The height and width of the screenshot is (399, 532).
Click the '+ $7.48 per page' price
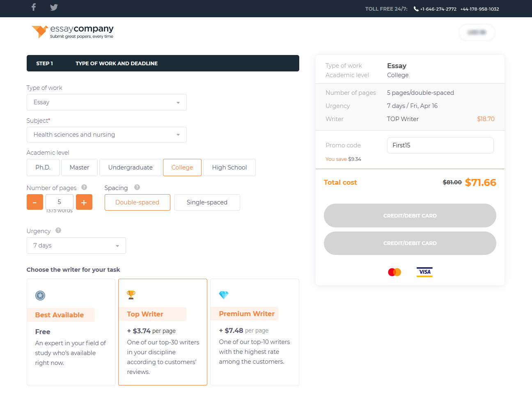[x=243, y=330]
